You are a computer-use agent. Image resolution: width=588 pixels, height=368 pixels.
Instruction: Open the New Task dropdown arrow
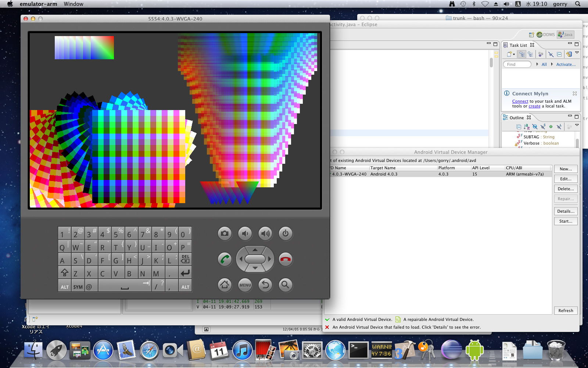514,54
